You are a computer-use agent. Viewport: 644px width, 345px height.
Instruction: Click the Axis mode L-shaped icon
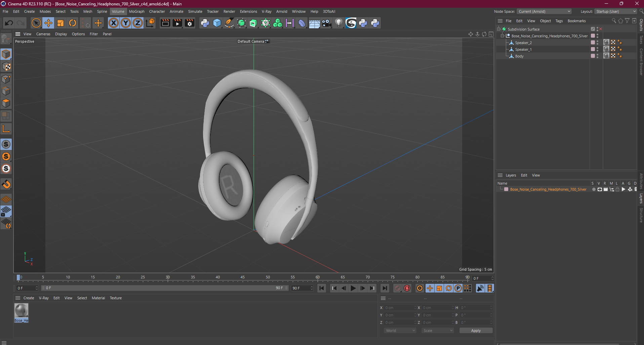[6, 129]
